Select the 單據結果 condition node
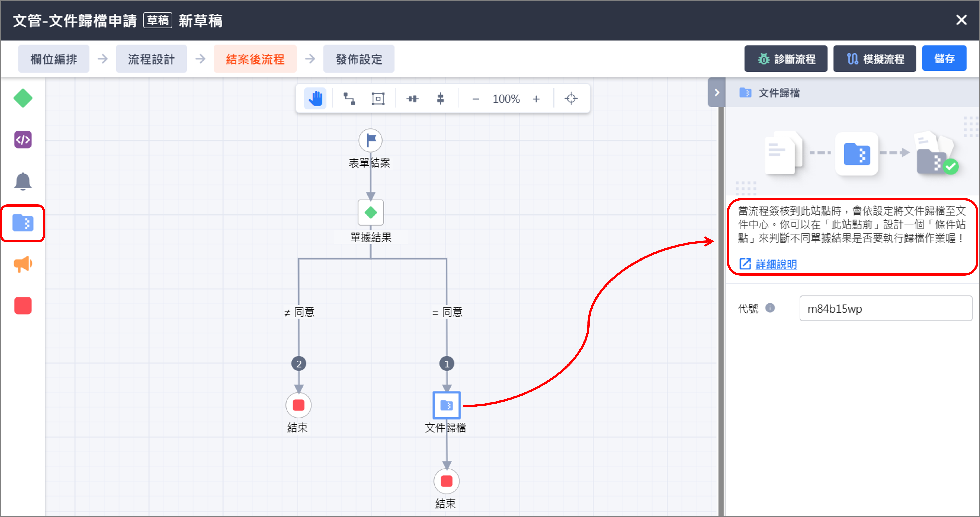The image size is (980, 517). coord(371,212)
